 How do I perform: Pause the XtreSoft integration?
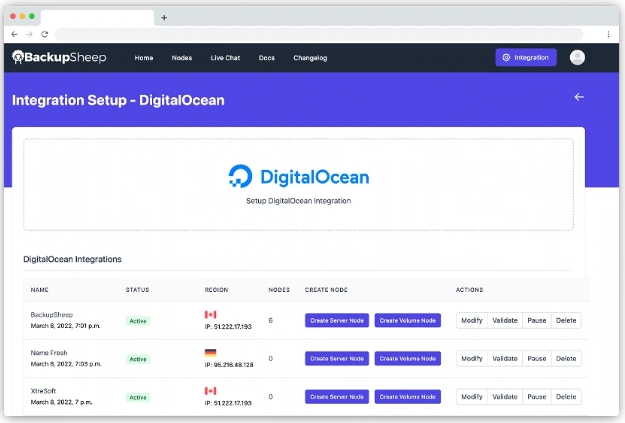[x=537, y=397]
